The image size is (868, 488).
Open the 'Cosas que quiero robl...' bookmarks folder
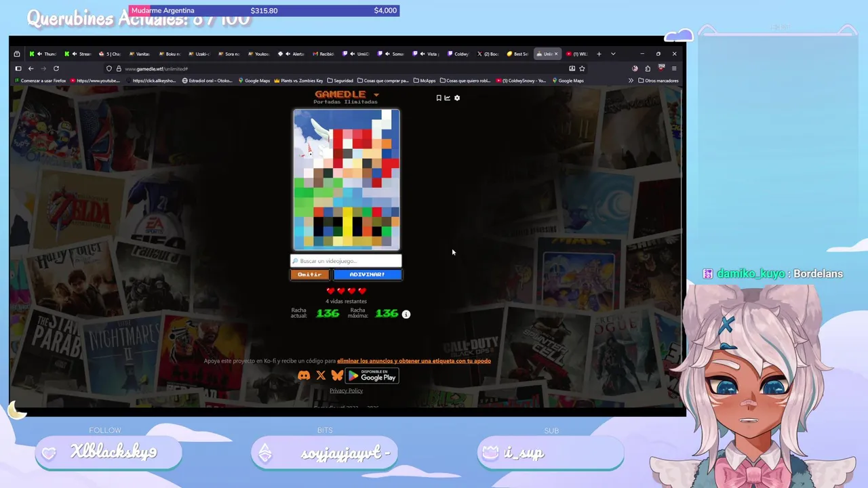pyautogui.click(x=466, y=81)
